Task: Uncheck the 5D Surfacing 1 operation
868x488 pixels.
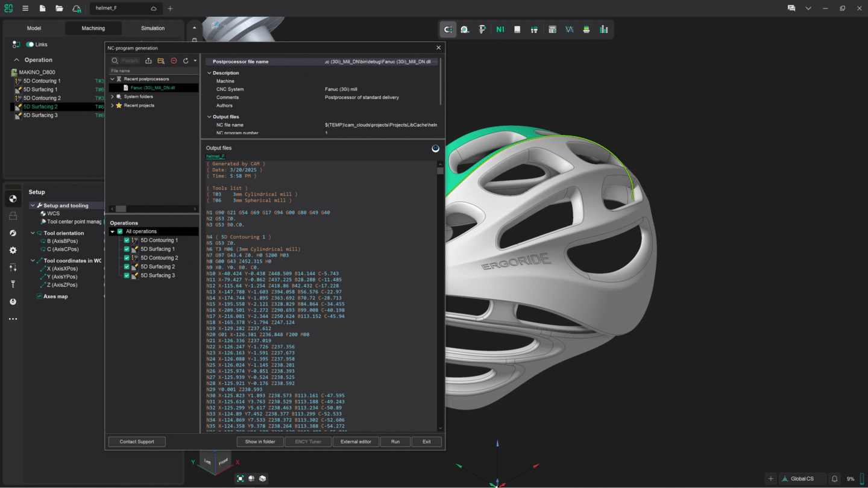Action: (127, 249)
